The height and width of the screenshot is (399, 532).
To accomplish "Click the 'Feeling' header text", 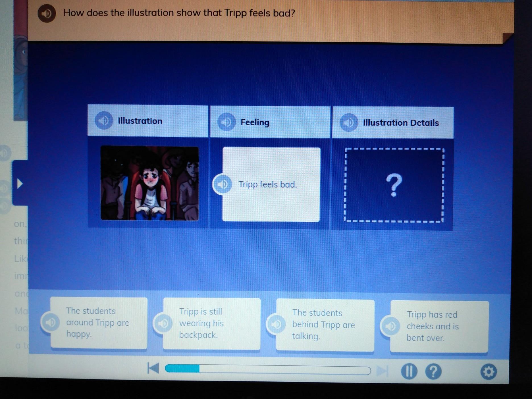I will pyautogui.click(x=255, y=122).
